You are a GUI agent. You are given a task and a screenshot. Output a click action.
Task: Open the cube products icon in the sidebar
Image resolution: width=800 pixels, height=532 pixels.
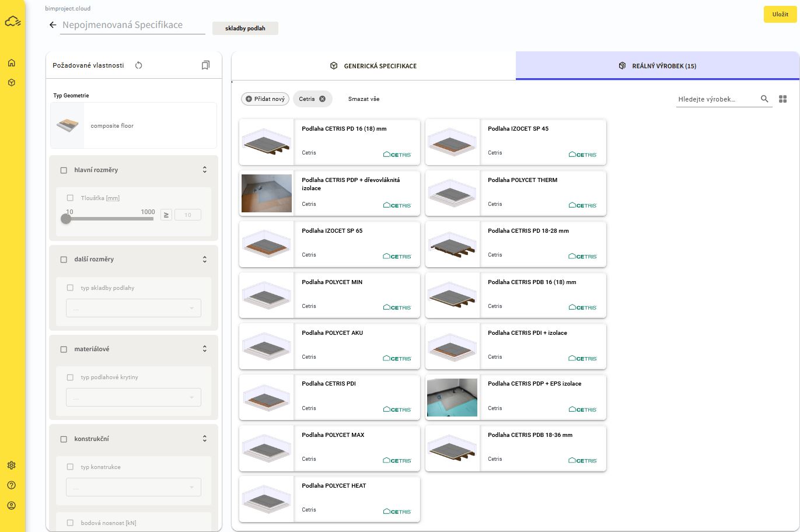tap(12, 83)
